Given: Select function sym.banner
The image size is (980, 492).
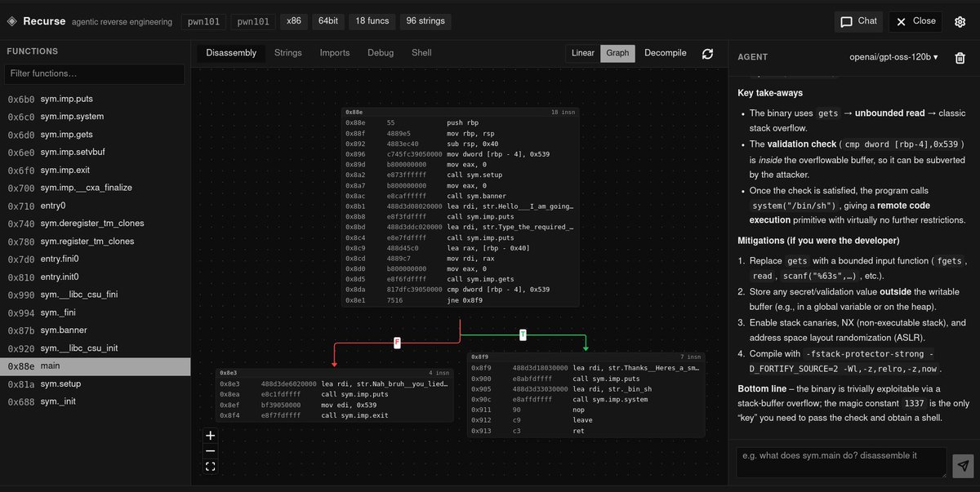Looking at the screenshot, I should coord(95,330).
